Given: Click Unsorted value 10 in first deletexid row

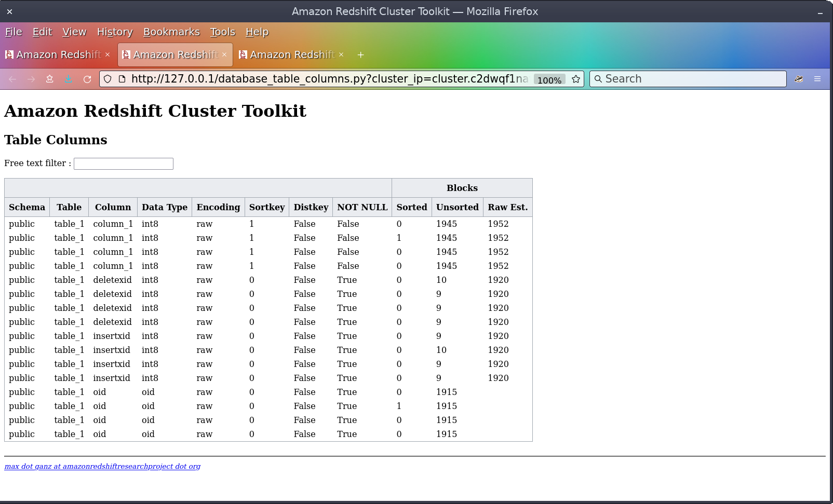Looking at the screenshot, I should 441,280.
